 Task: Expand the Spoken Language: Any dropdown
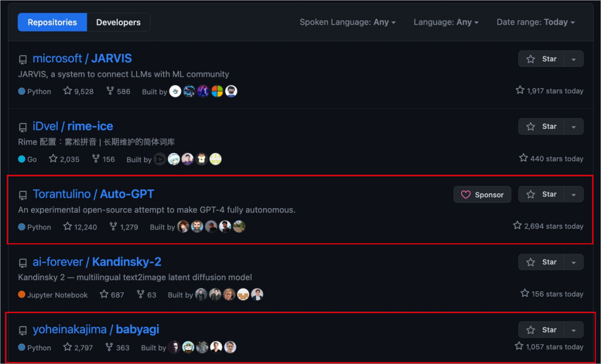347,22
